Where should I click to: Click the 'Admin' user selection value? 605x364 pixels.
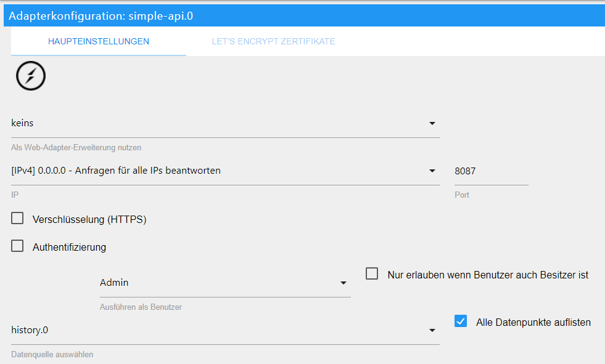pos(114,283)
